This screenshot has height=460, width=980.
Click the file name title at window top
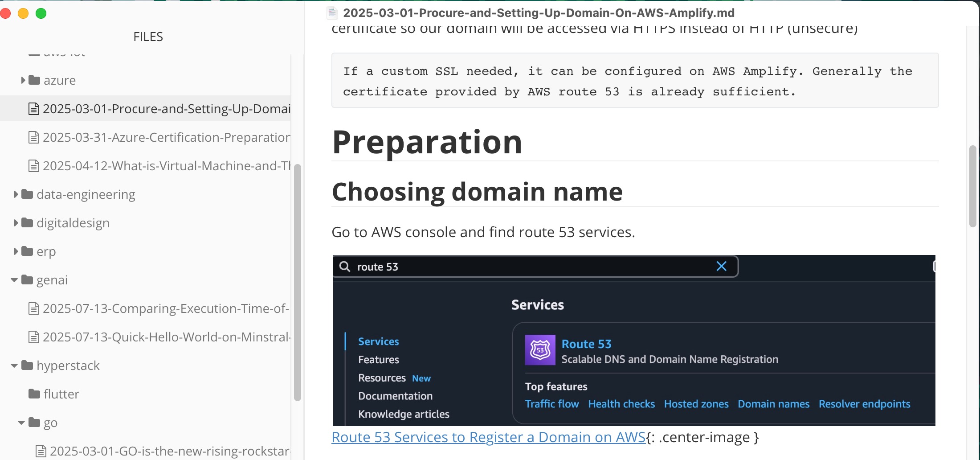(539, 13)
